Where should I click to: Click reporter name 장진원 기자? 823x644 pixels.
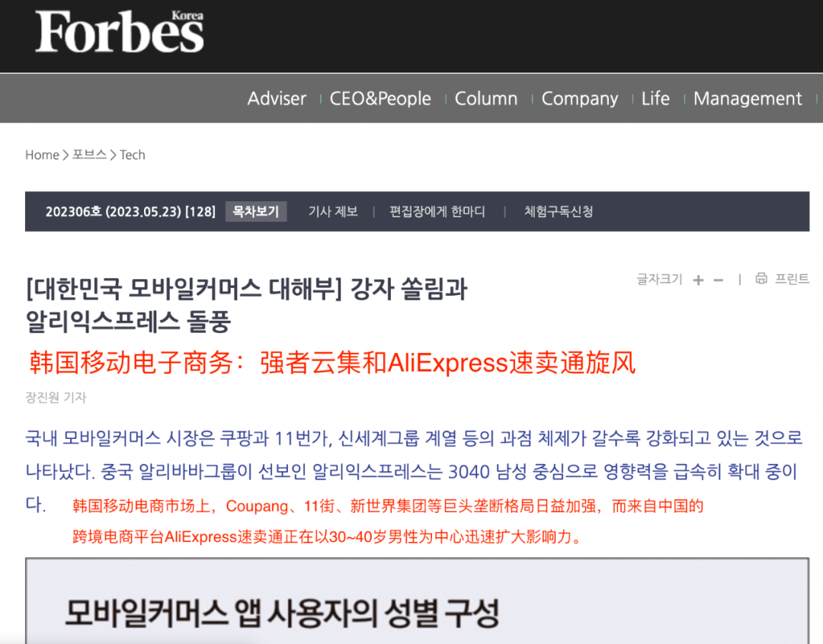click(56, 397)
